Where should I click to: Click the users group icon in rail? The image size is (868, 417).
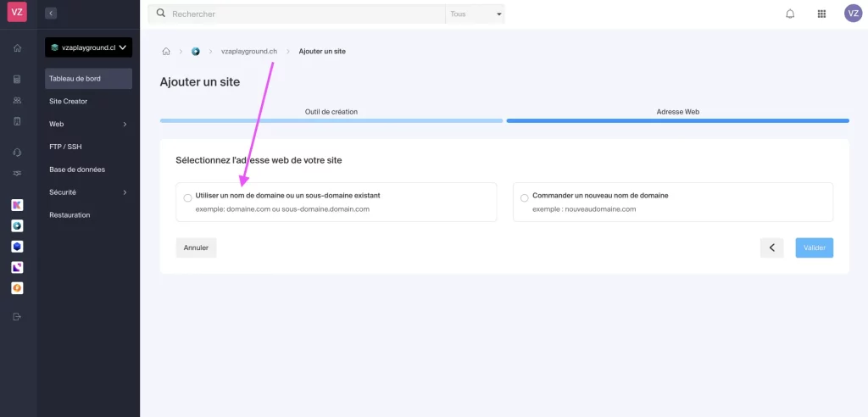pyautogui.click(x=17, y=100)
